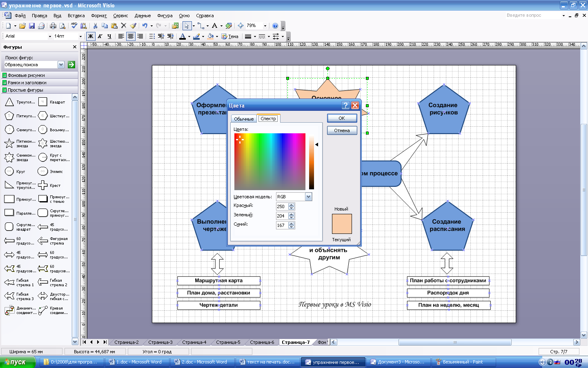Run the spelling check (ABC) icon
This screenshot has width=588, height=368.
coord(74,26)
